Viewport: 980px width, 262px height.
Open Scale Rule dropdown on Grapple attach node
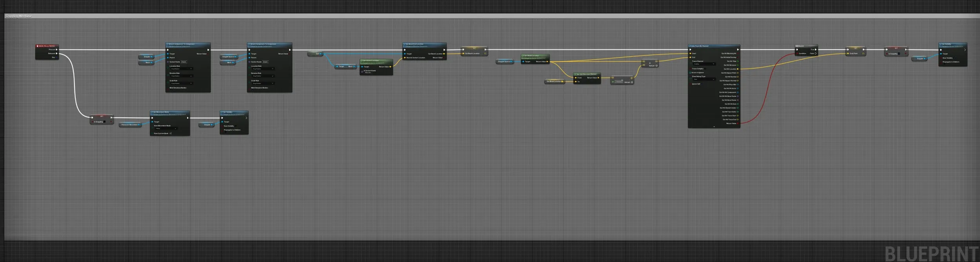tap(181, 84)
